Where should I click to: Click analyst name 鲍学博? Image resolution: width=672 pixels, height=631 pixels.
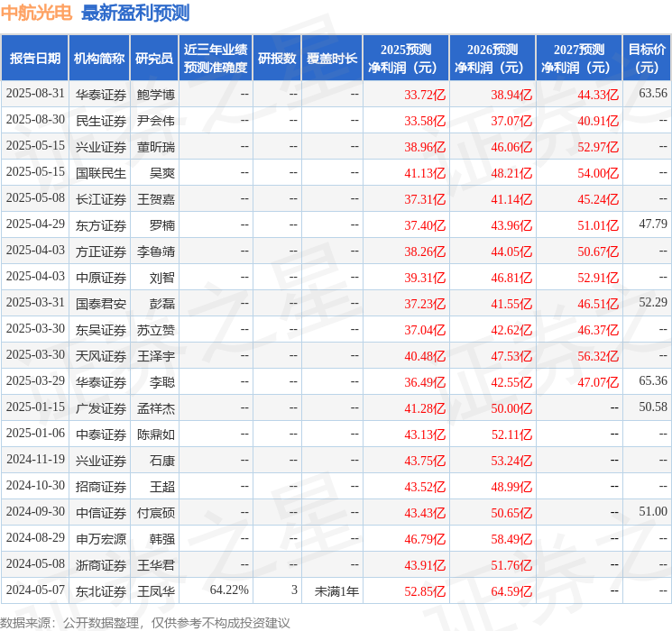click(156, 95)
